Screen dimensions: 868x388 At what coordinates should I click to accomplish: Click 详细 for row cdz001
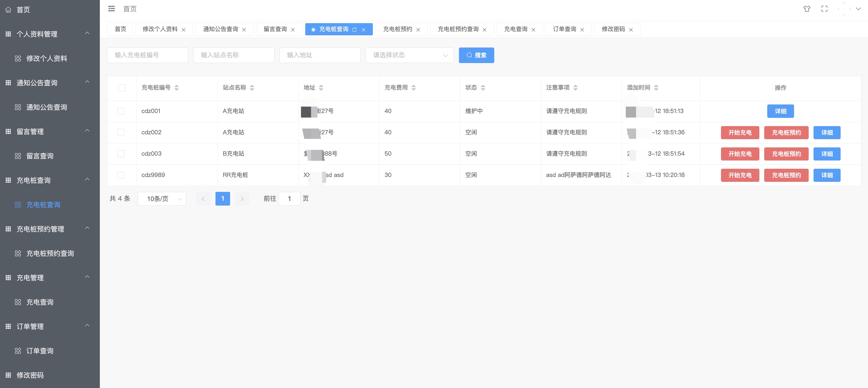(780, 111)
